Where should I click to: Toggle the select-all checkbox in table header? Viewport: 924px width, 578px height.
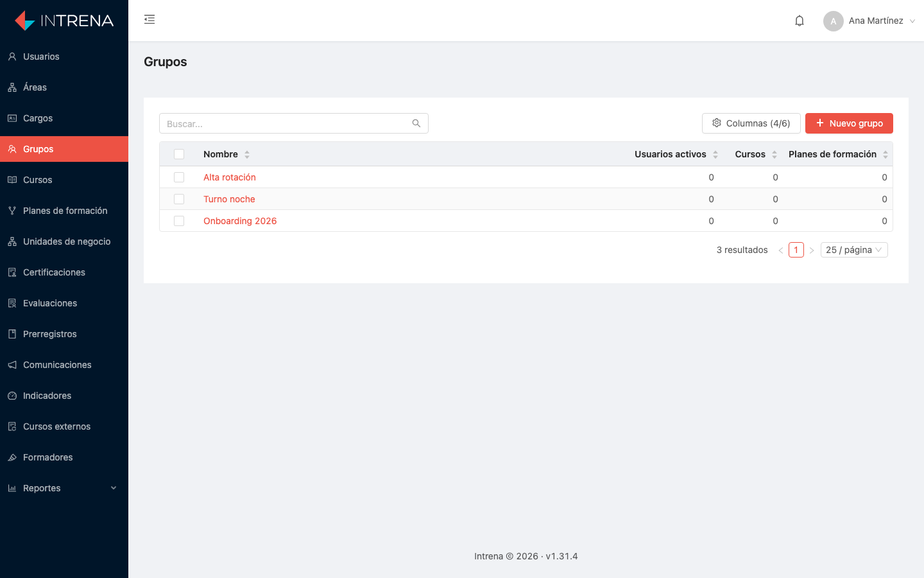179,154
